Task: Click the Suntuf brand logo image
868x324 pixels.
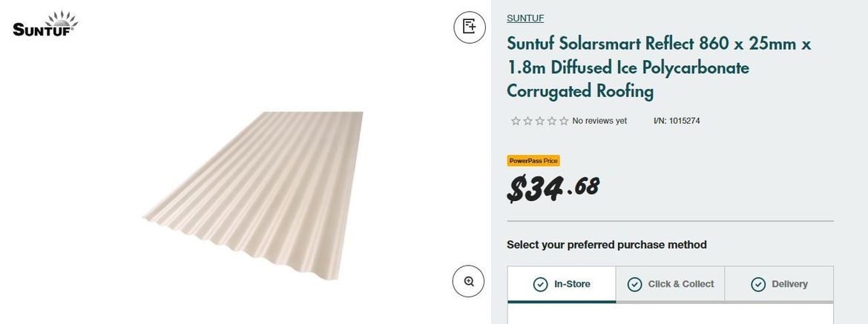Action: pos(45,24)
